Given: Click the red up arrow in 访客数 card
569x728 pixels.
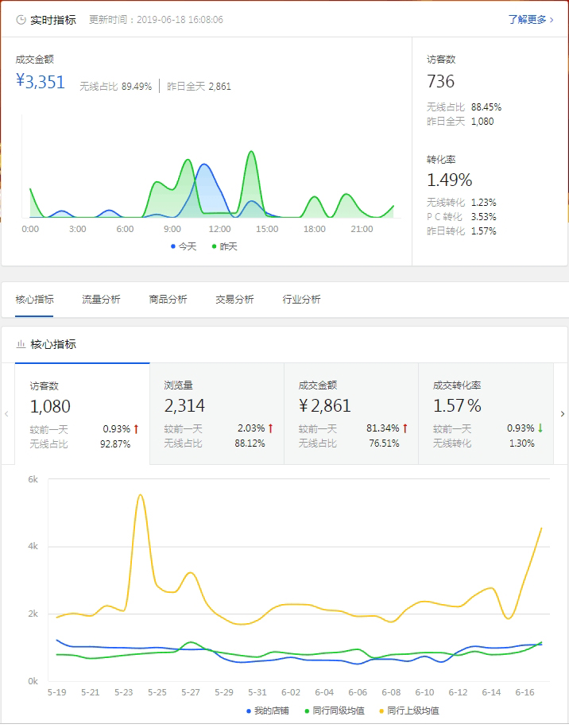Looking at the screenshot, I should [136, 429].
